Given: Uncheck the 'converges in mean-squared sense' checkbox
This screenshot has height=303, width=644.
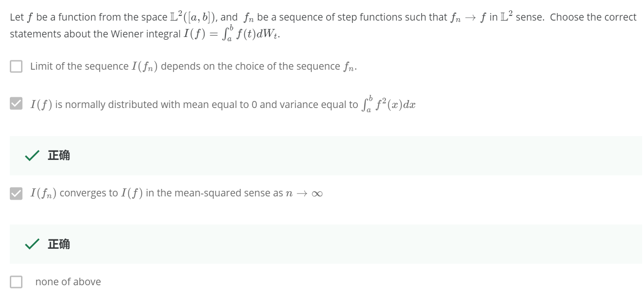Looking at the screenshot, I should 16,193.
